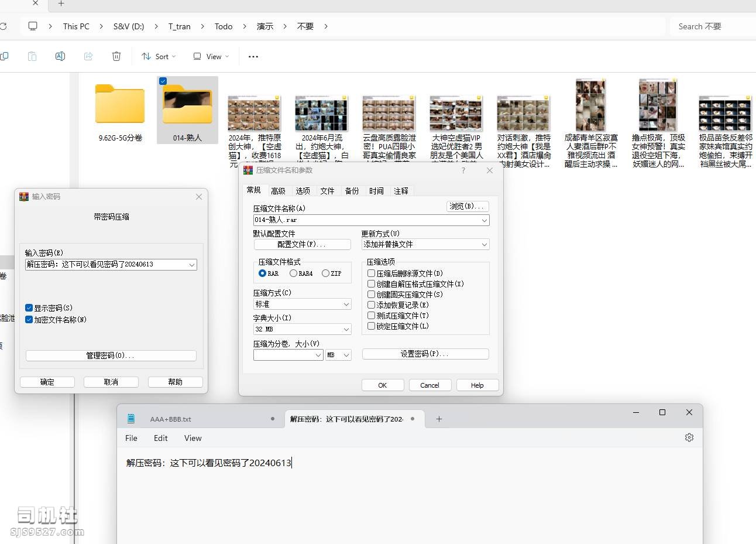This screenshot has height=544, width=756.
Task: Enable 测试压缩文件 option
Action: coord(371,315)
